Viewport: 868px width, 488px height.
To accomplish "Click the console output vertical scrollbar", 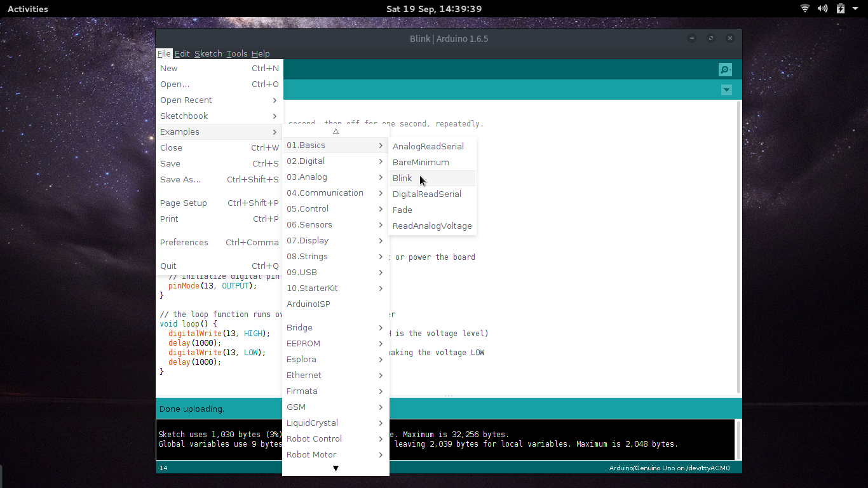I will 738,439.
